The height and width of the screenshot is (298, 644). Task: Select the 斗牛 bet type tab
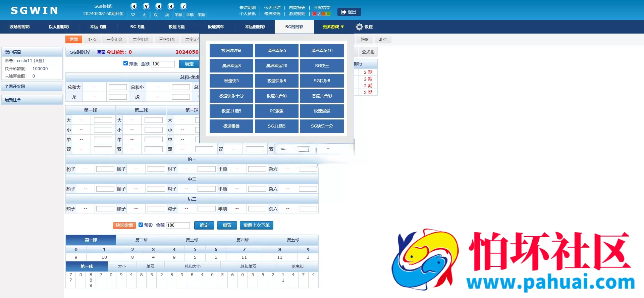click(x=383, y=40)
